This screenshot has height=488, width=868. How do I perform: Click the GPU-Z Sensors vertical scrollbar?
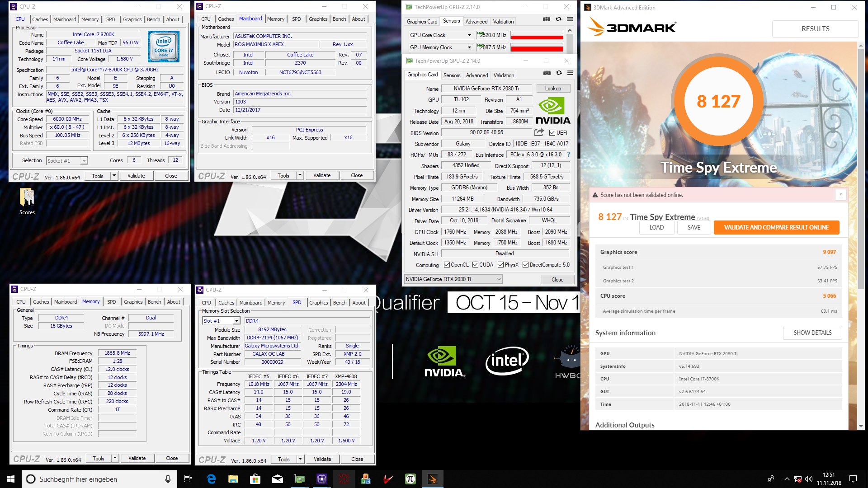[570, 41]
